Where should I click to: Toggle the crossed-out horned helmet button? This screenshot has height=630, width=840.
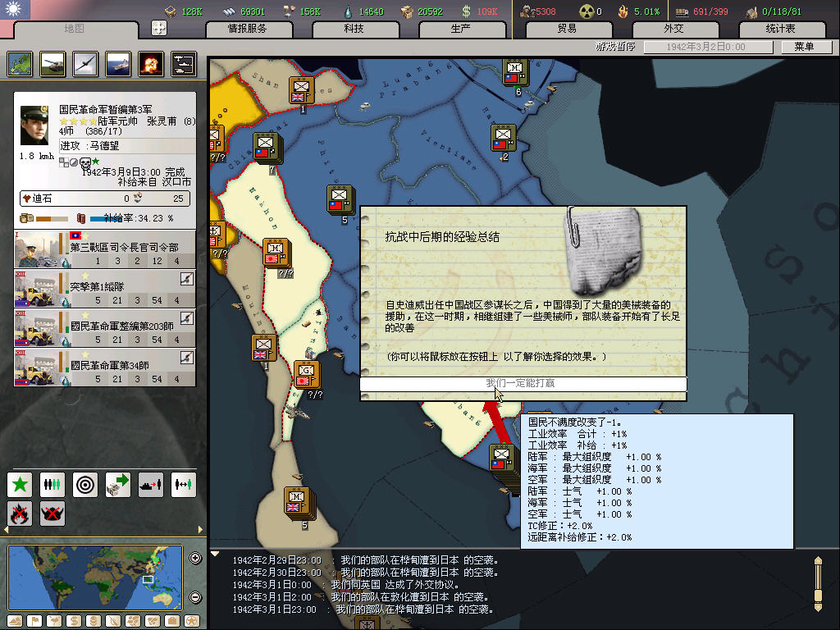point(52,514)
